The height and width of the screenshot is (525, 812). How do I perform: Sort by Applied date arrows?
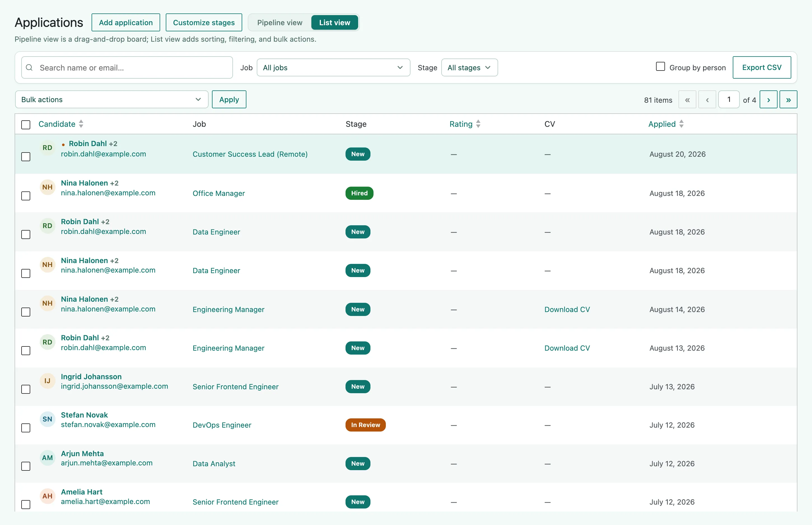click(682, 124)
